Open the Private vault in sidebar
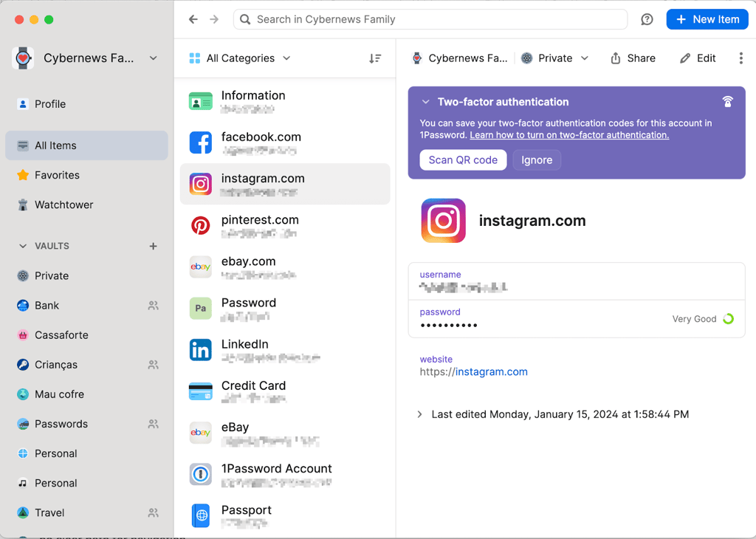756x539 pixels. point(86,275)
